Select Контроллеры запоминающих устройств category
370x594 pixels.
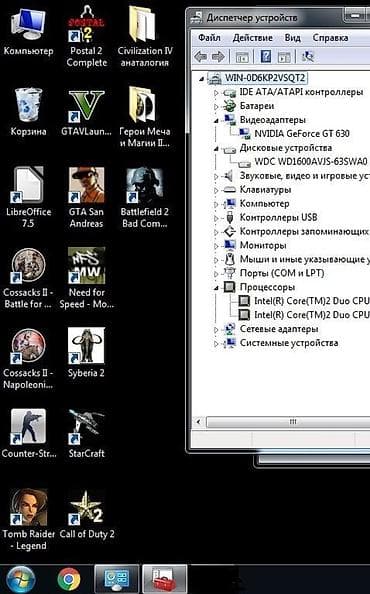point(304,231)
